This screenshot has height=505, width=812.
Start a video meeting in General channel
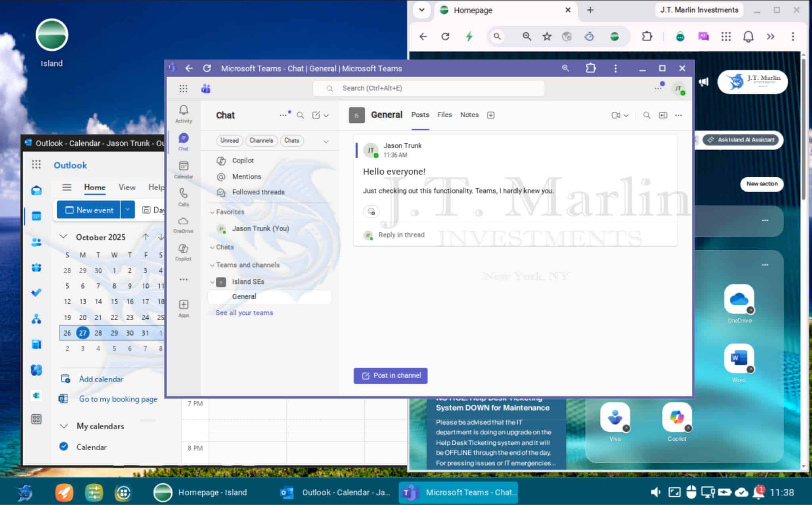[x=616, y=115]
